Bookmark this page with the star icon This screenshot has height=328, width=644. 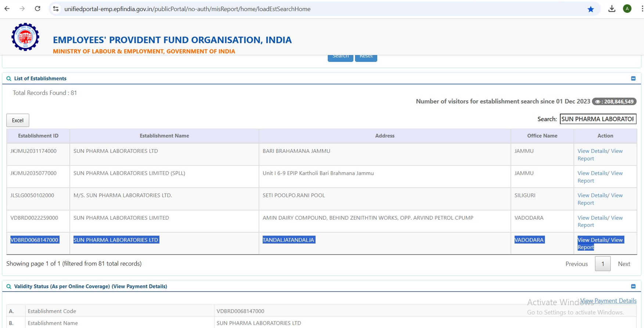(591, 9)
